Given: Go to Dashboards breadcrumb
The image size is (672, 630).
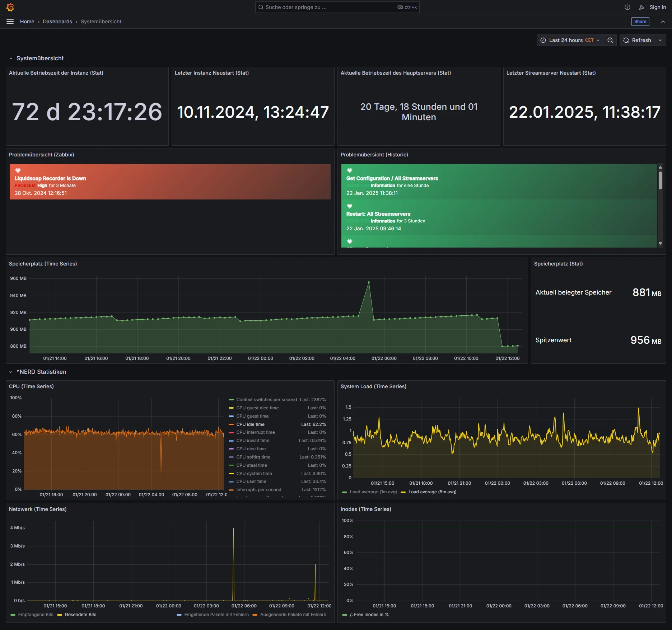Looking at the screenshot, I should coord(57,22).
